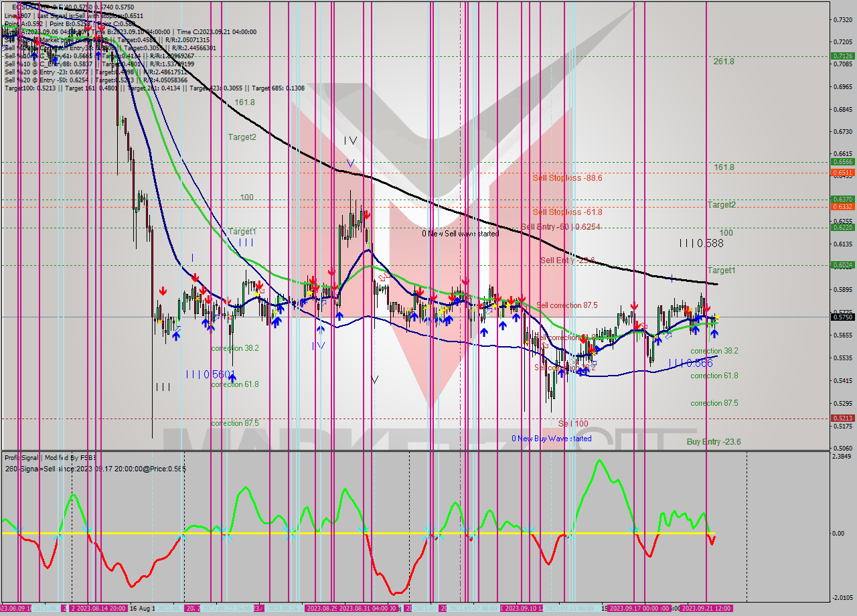Select the 'Sell correction 87.5' label
Image resolution: width=857 pixels, height=616 pixels.
(x=566, y=305)
